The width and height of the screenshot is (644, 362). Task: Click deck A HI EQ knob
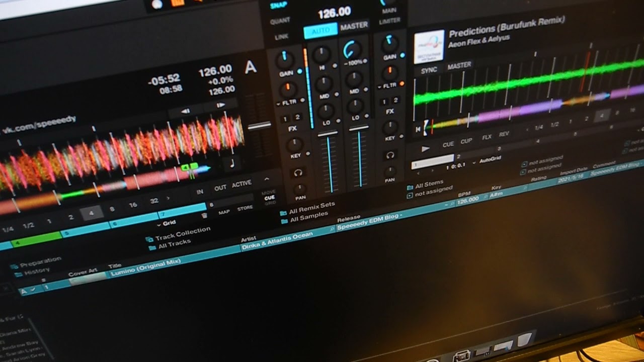(x=321, y=53)
